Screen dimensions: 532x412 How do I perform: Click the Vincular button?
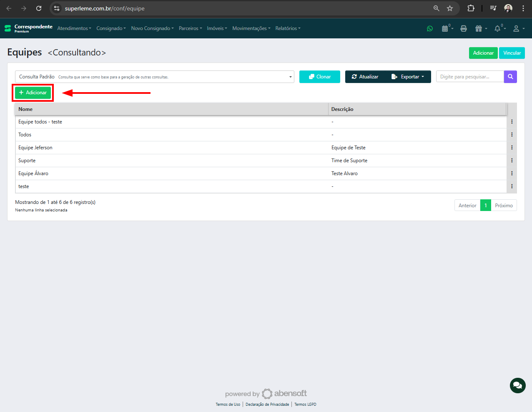pos(512,53)
